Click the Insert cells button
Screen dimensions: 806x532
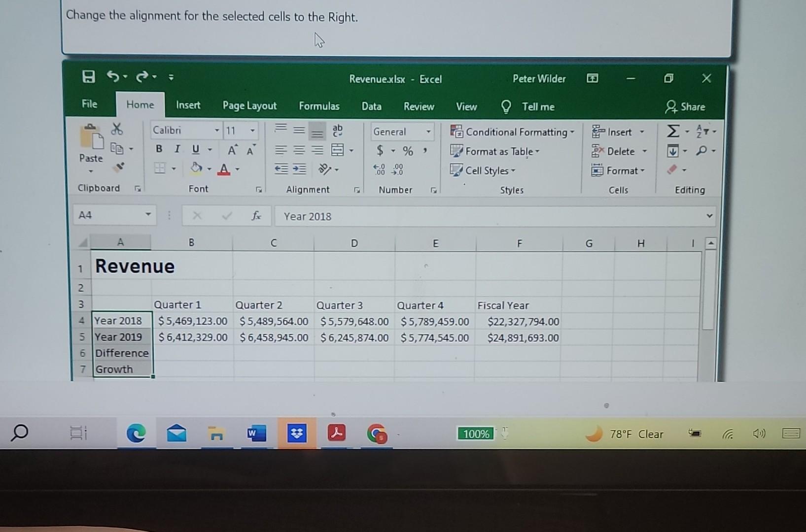tap(618, 132)
